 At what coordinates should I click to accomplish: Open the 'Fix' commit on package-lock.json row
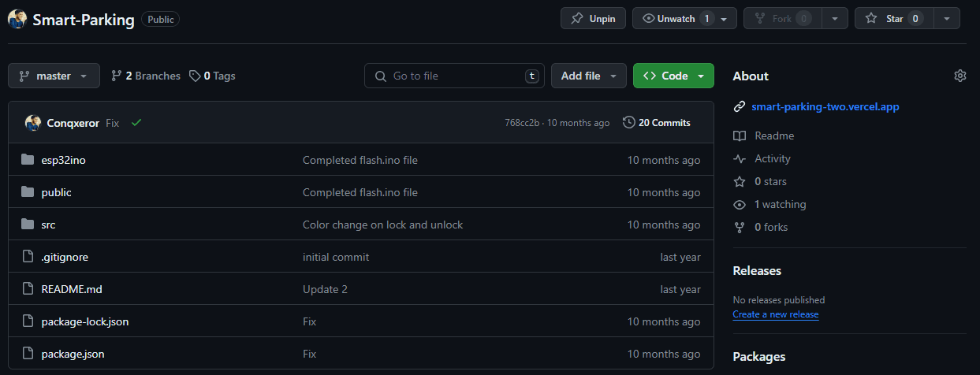click(310, 321)
